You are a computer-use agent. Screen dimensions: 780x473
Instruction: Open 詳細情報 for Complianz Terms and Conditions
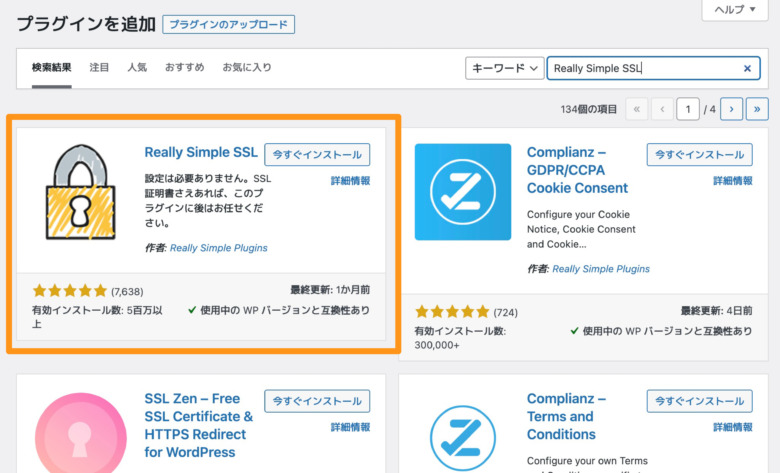click(x=733, y=427)
